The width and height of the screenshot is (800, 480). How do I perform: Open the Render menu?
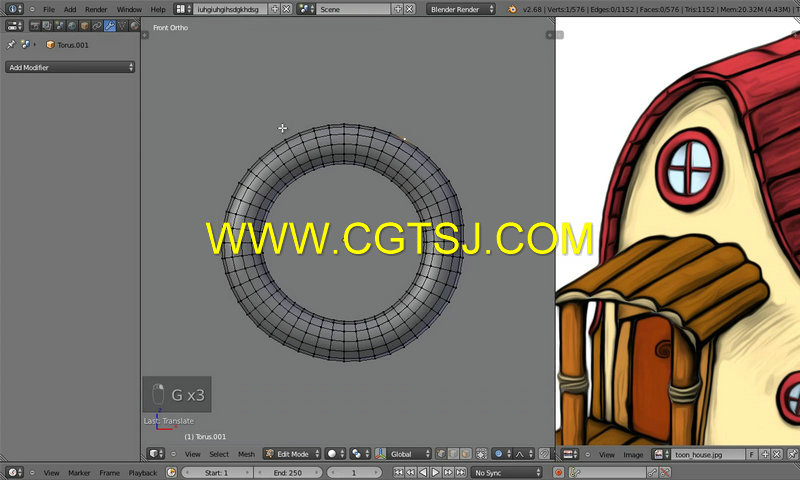click(x=96, y=9)
